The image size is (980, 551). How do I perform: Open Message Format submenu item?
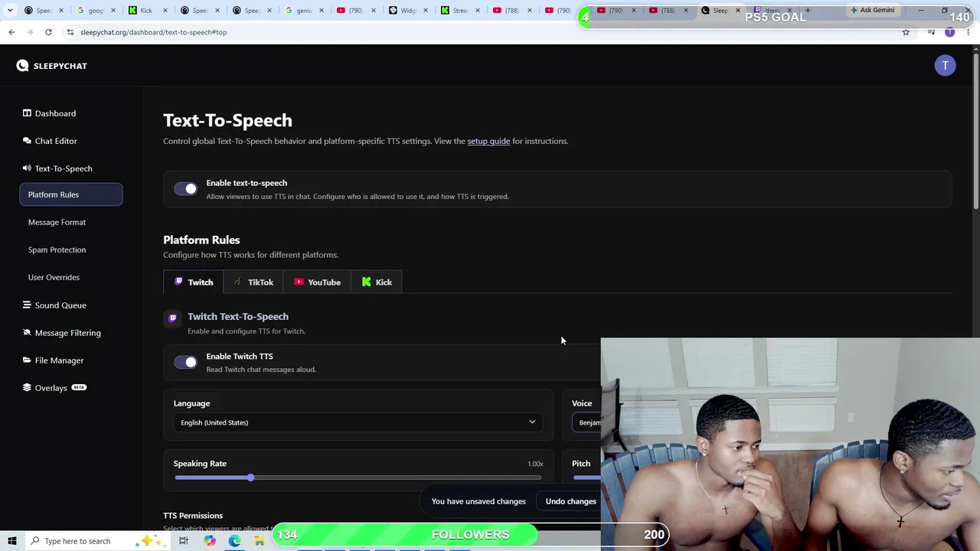(57, 222)
